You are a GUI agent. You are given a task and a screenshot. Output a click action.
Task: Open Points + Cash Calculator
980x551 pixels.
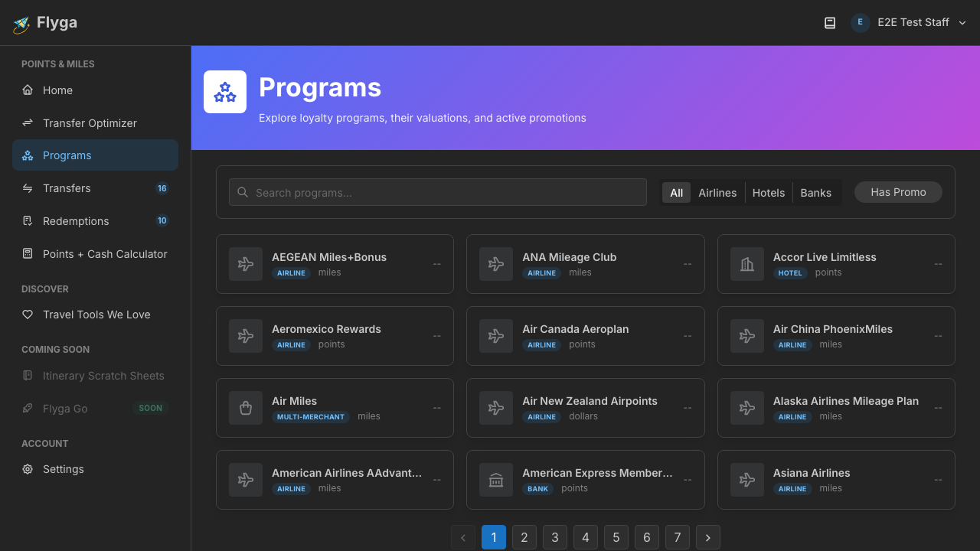95,254
